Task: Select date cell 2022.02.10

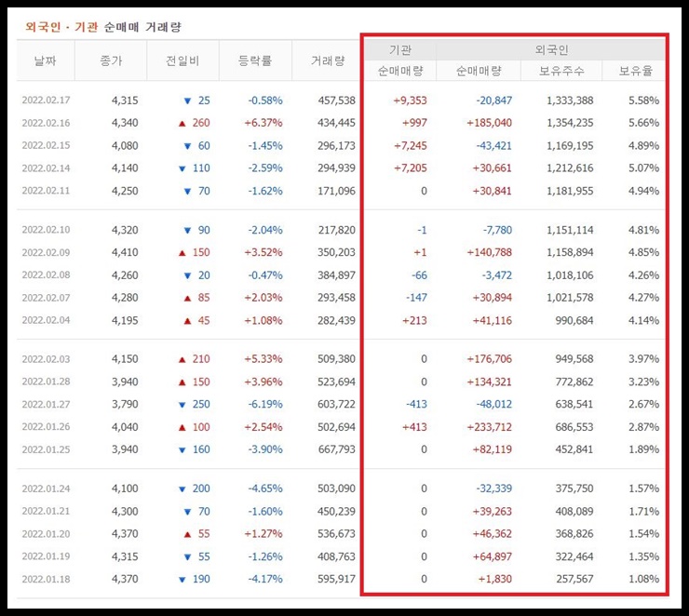Action: 47,230
